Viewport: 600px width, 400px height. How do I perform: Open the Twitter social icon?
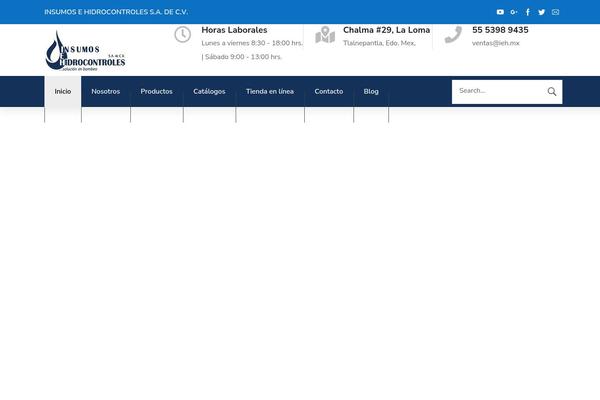pos(541,12)
